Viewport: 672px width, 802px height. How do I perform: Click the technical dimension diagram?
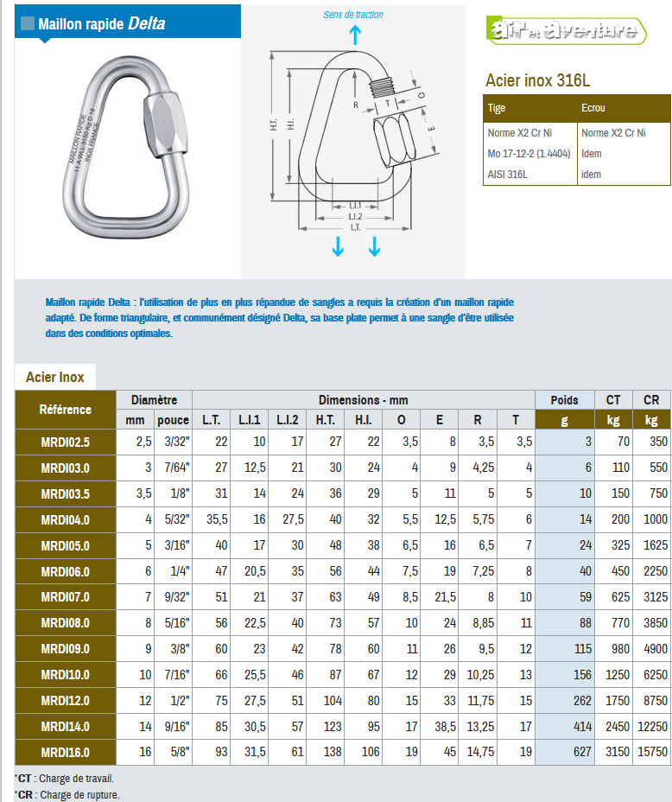click(x=353, y=142)
